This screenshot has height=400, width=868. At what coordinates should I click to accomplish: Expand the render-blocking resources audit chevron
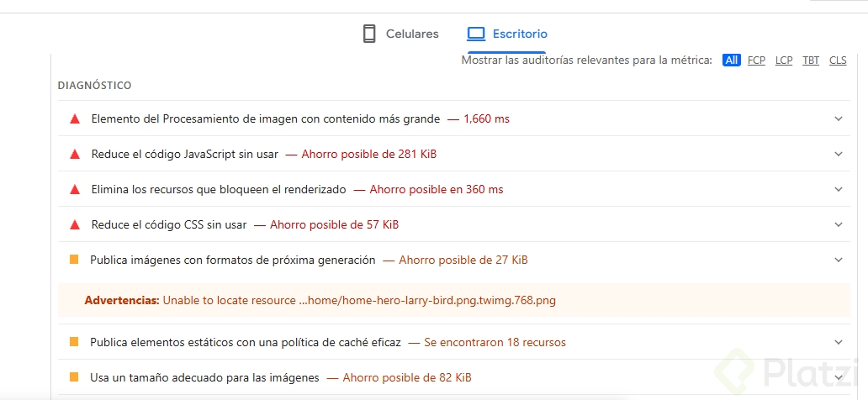click(x=838, y=190)
